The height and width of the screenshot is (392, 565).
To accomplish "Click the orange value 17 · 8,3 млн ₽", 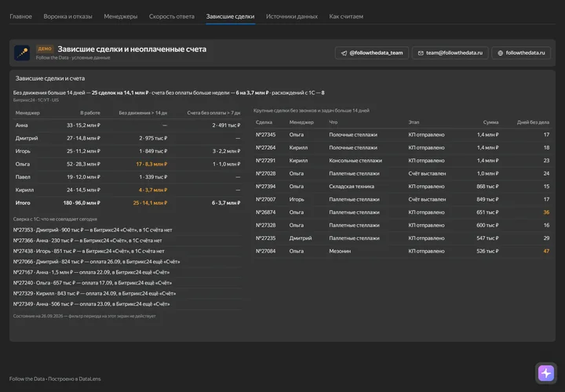I will pyautogui.click(x=151, y=164).
